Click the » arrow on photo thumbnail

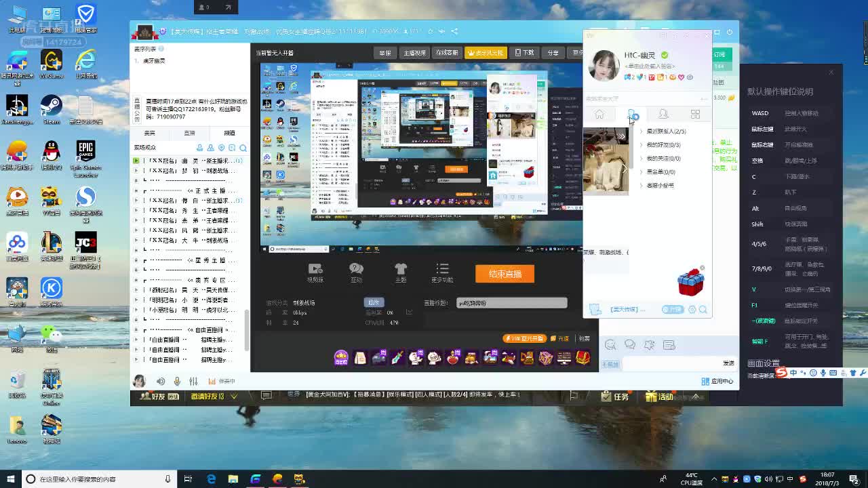click(x=620, y=137)
